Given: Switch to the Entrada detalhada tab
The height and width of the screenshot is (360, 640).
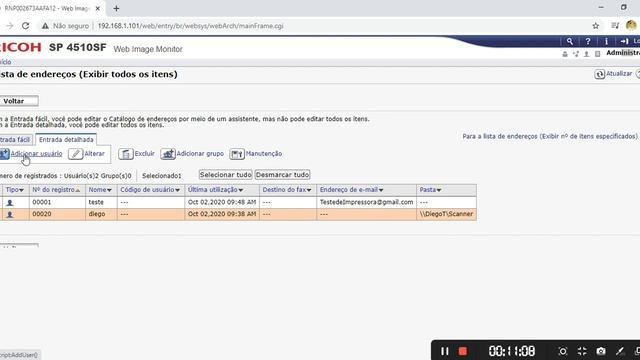Looking at the screenshot, I should 66,140.
